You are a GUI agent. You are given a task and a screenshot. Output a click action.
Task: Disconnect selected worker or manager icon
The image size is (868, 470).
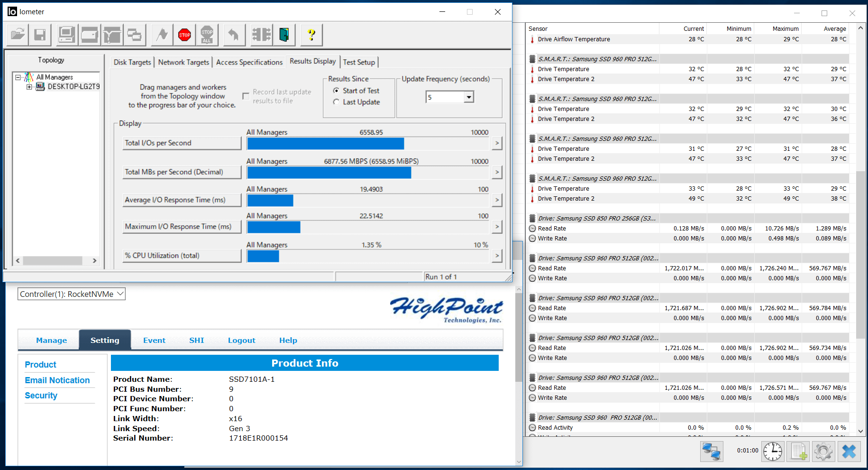(261, 35)
